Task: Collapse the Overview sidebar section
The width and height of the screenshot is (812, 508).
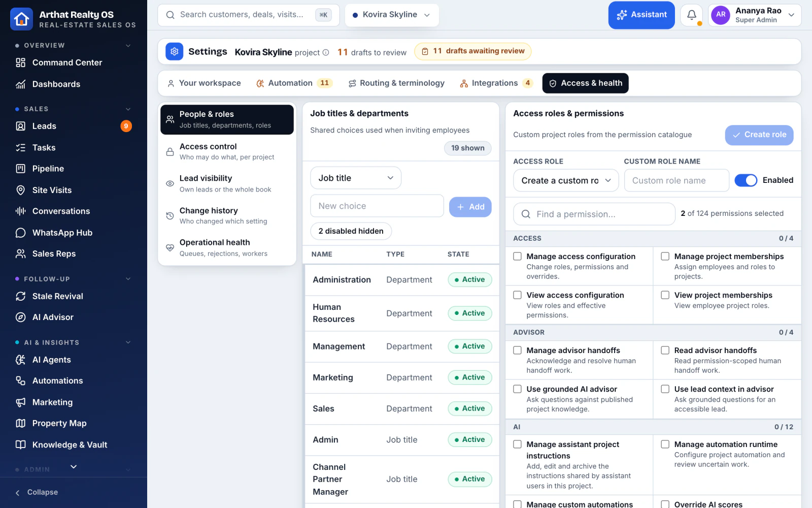Action: [128, 46]
